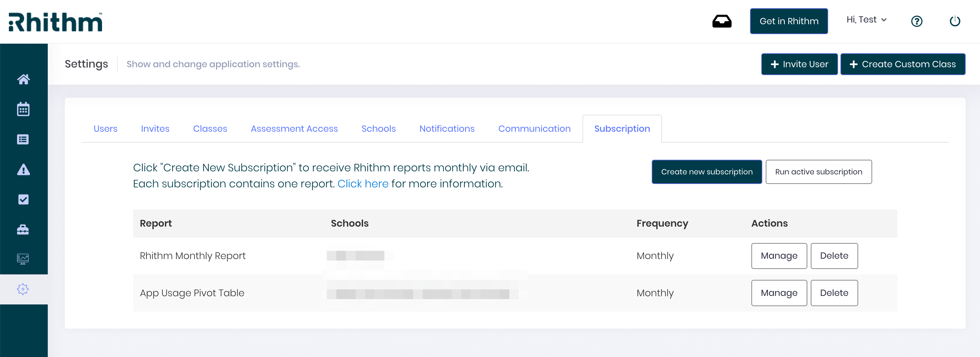Switch to the Users tab

tap(105, 129)
